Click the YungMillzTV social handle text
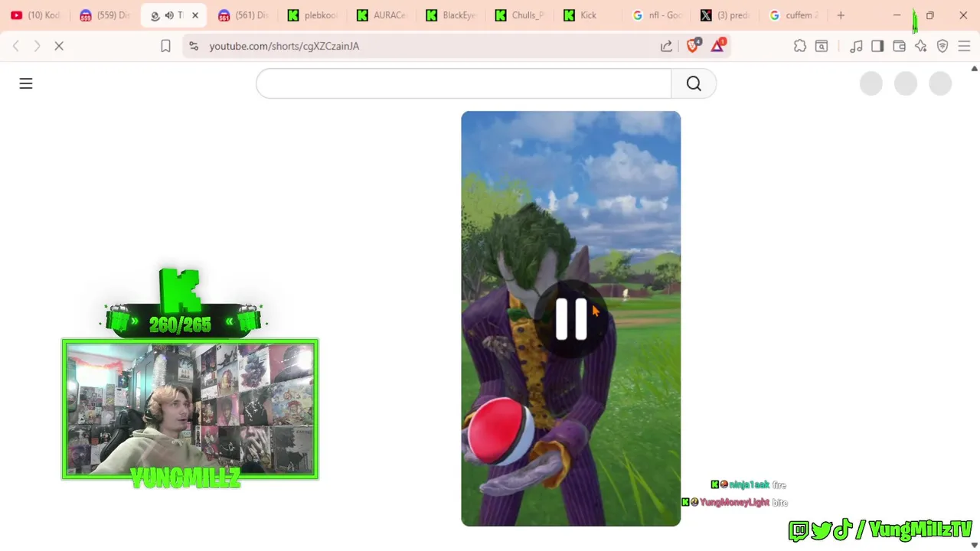 (x=921, y=529)
